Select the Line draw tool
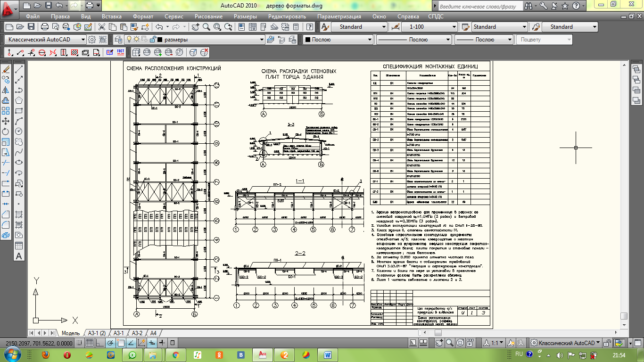This screenshot has height=362, width=644. pyautogui.click(x=19, y=69)
